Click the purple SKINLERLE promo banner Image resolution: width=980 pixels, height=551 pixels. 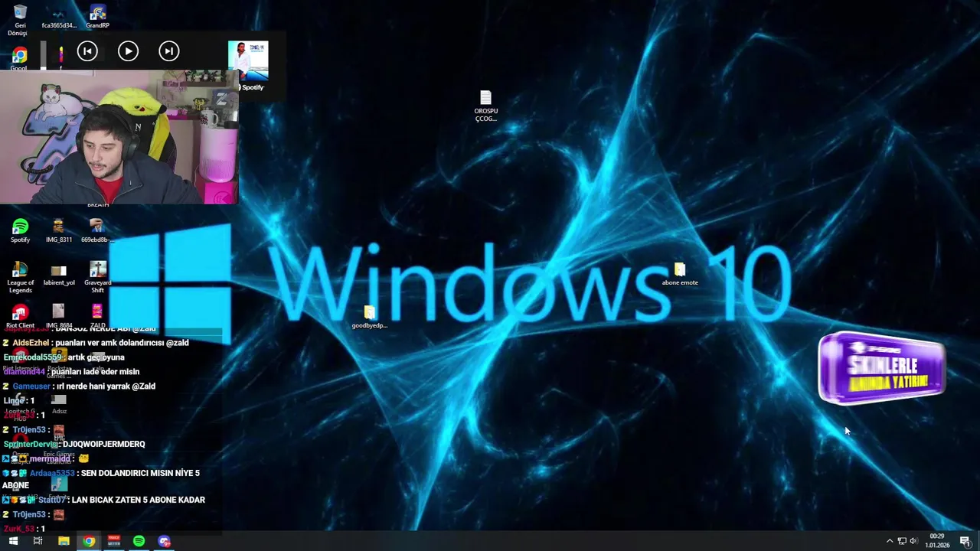tap(882, 368)
